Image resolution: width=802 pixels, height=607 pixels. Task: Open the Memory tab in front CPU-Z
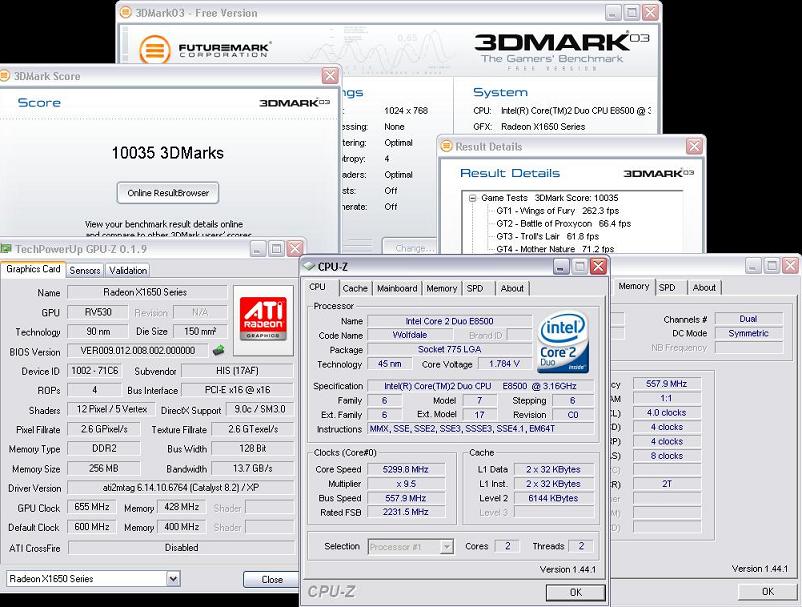click(441, 288)
